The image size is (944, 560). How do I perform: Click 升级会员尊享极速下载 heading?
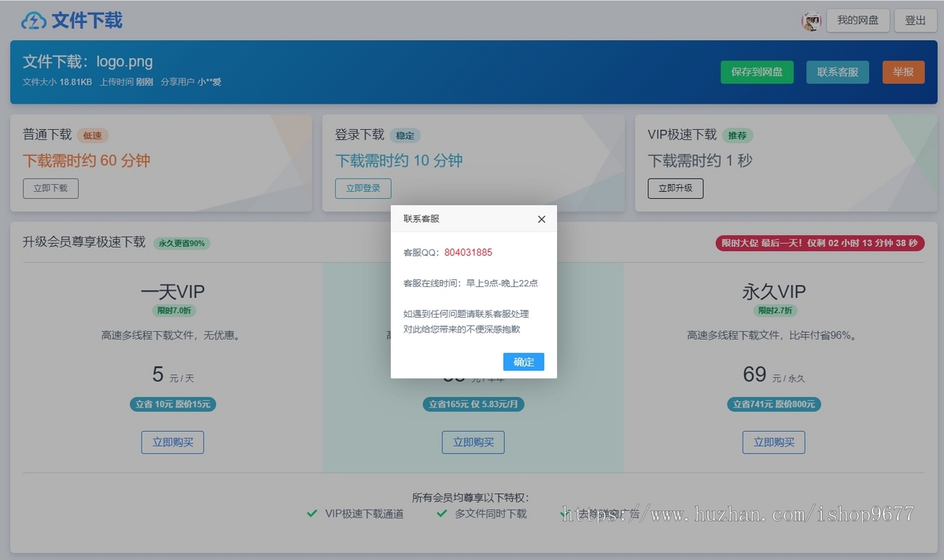coord(84,242)
